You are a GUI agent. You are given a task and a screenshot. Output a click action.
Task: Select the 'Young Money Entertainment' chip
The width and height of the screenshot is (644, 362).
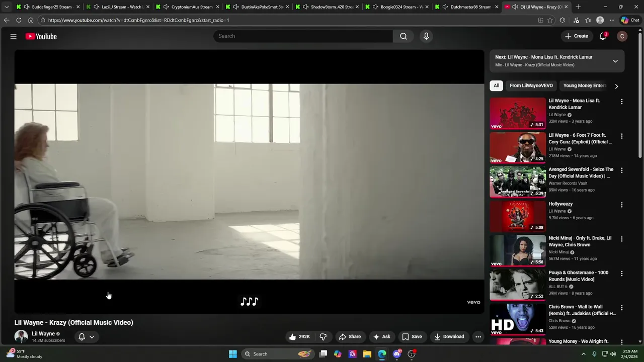pos(584,85)
